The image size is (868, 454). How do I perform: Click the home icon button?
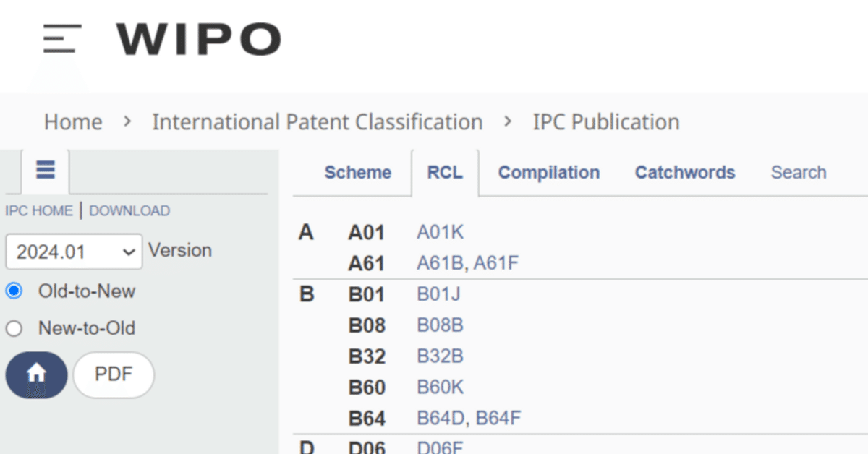(36, 374)
